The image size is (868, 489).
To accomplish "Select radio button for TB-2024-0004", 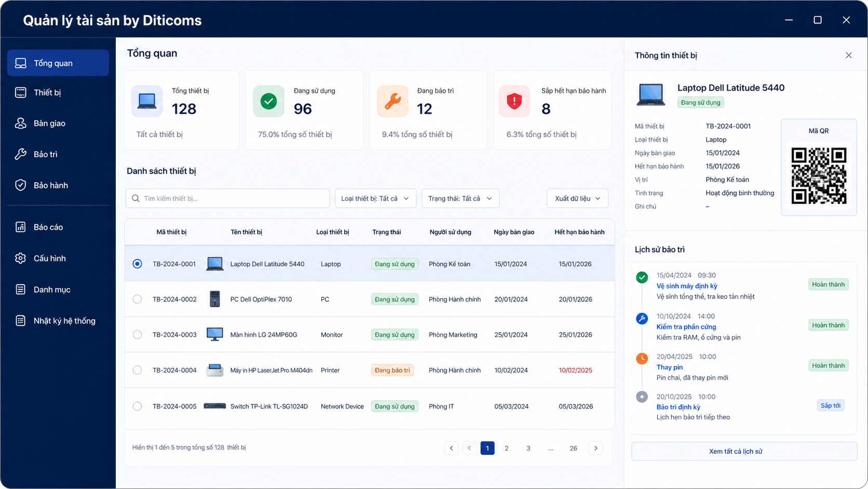I will pos(137,370).
